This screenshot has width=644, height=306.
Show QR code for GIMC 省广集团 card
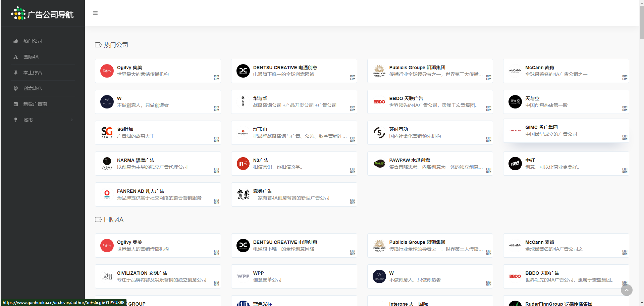(x=625, y=137)
